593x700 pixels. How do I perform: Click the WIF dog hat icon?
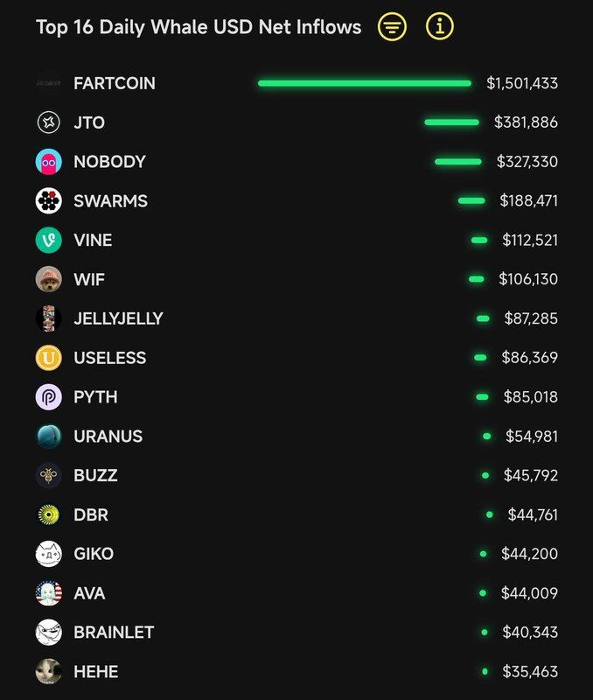click(x=48, y=280)
